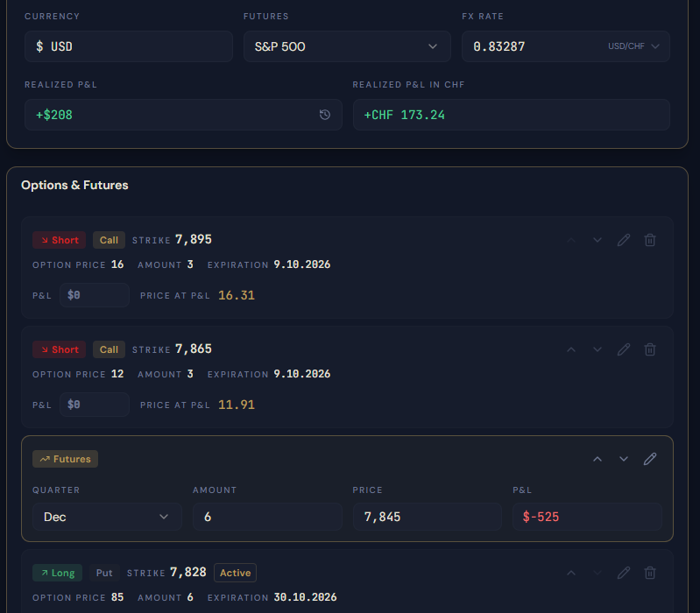The width and height of the screenshot is (700, 613).
Task: Click the strike value 7,895
Action: coord(194,240)
